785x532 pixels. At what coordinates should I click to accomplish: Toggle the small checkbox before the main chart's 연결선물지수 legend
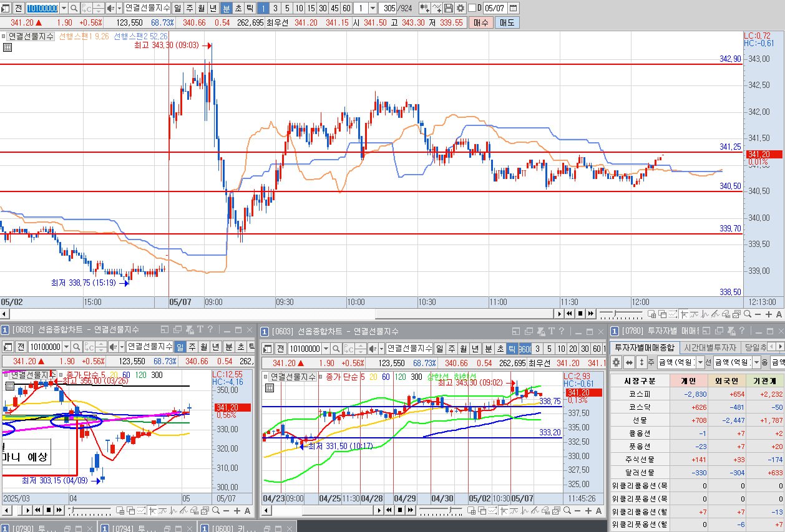click(3, 37)
